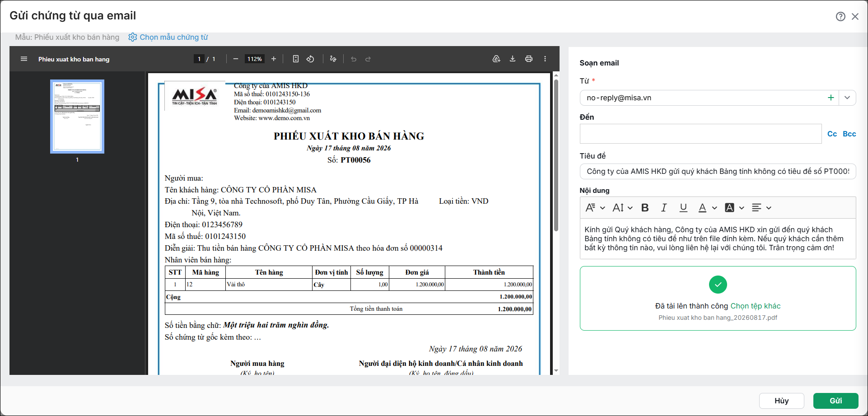This screenshot has width=868, height=416.
Task: Open PDF viewer more actions menu
Action: [x=545, y=59]
